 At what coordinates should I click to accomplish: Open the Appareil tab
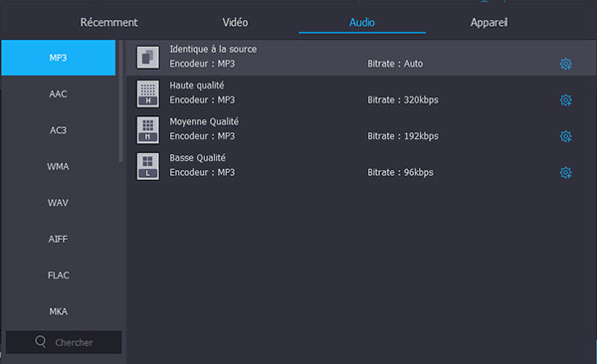489,23
